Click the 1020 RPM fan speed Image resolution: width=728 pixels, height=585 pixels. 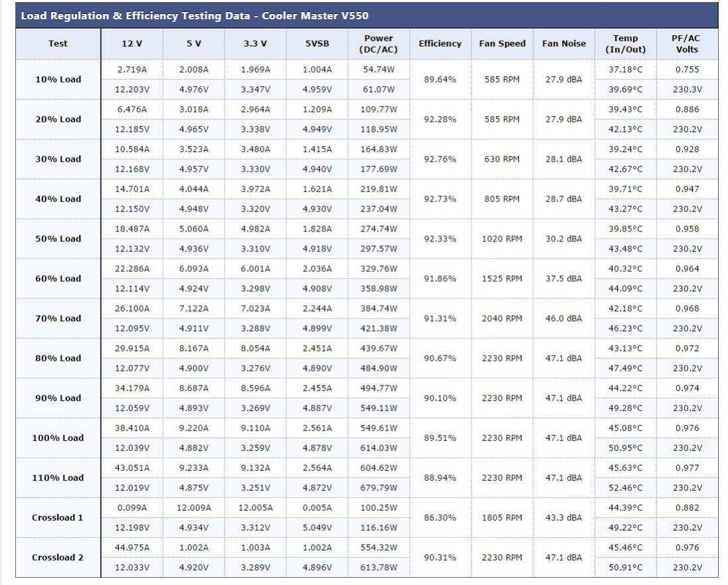[502, 239]
